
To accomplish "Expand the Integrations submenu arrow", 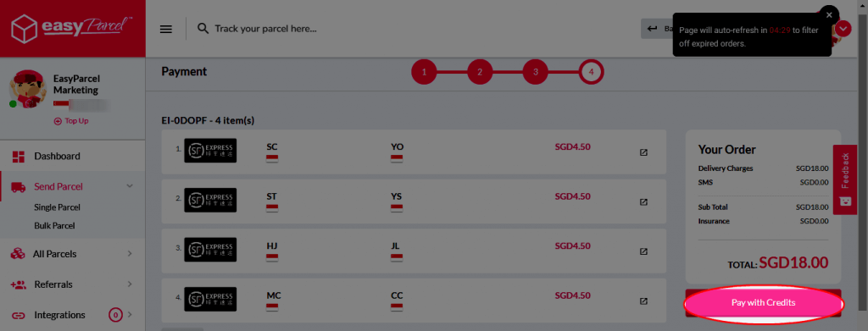I will 130,315.
